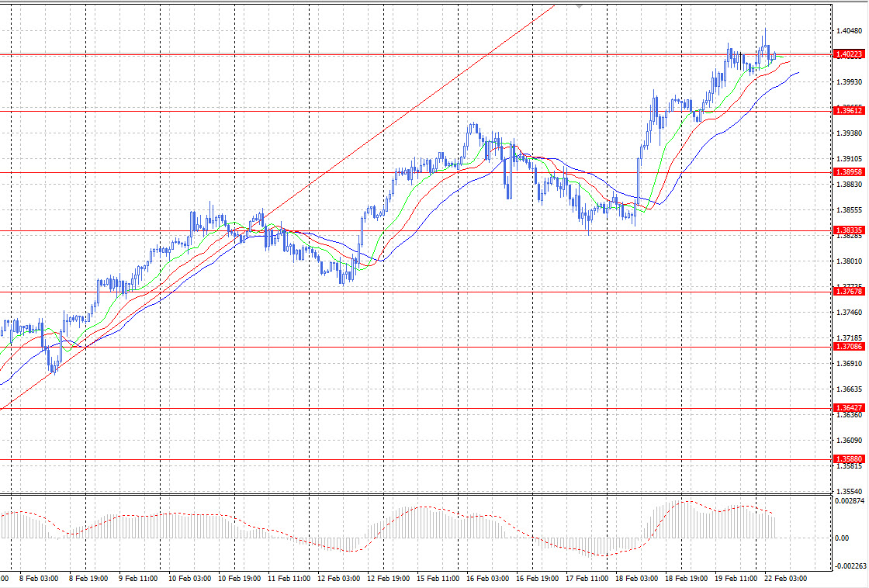The width and height of the screenshot is (869, 588).
Task: Click the 1.36910 price scale value
Action: point(849,364)
